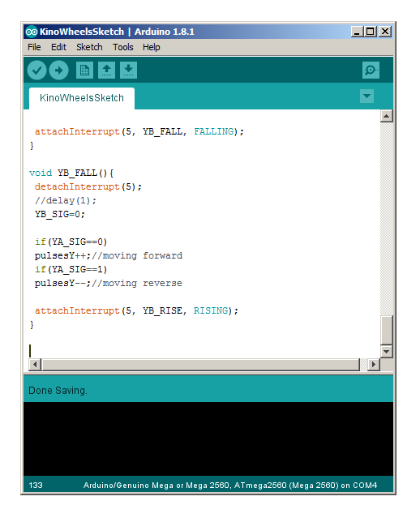Create a new sketch with New icon
The image size is (420, 522).
pyautogui.click(x=84, y=71)
